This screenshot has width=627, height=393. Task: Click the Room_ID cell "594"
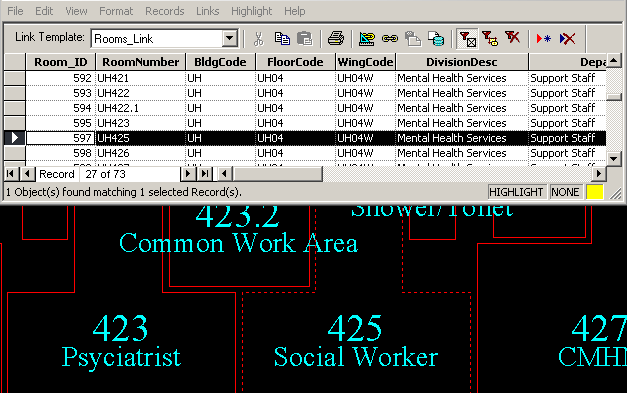[60, 108]
